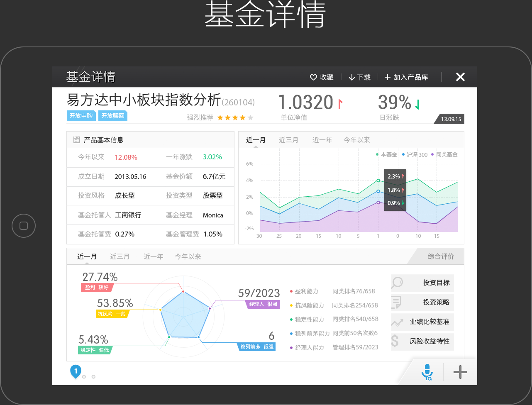The height and width of the screenshot is (405, 532).
Task: Click the fund manager name Monica
Action: point(213,215)
